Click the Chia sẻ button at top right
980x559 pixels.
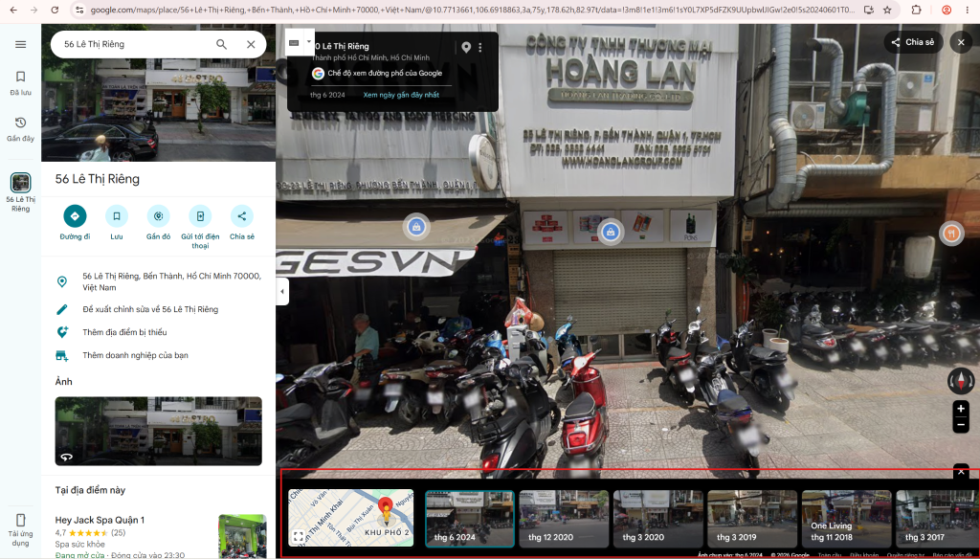pyautogui.click(x=913, y=42)
